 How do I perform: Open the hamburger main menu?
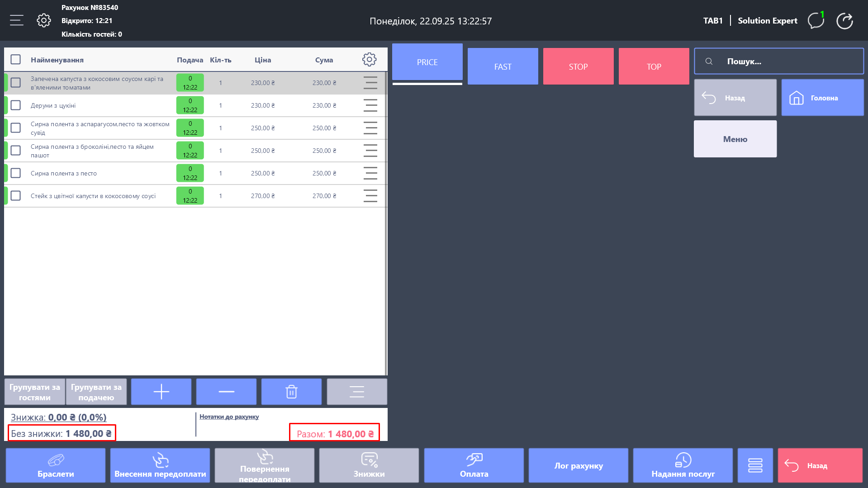click(x=17, y=20)
